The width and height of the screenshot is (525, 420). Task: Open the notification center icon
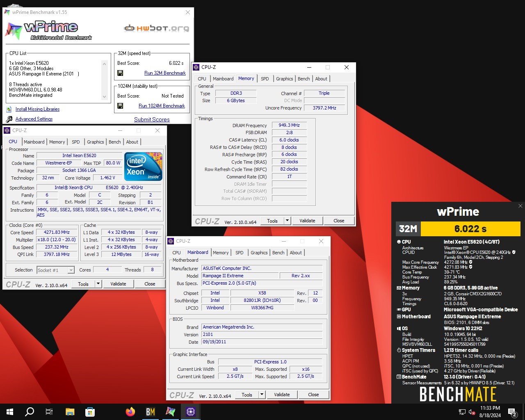512,412
